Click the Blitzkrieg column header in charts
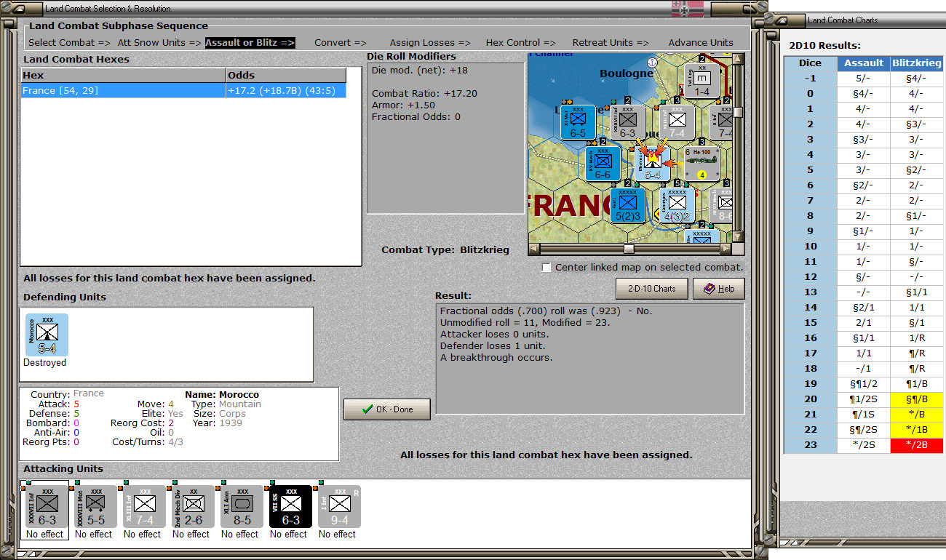 (916, 63)
